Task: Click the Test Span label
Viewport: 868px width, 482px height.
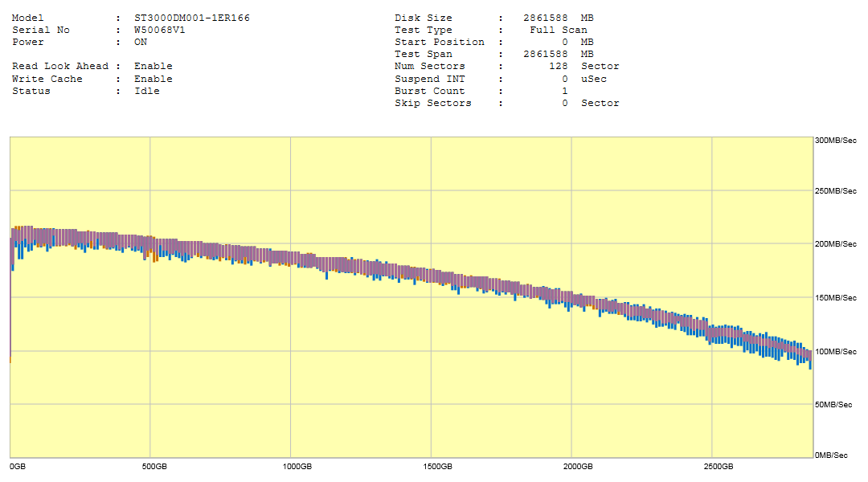Action: [423, 55]
